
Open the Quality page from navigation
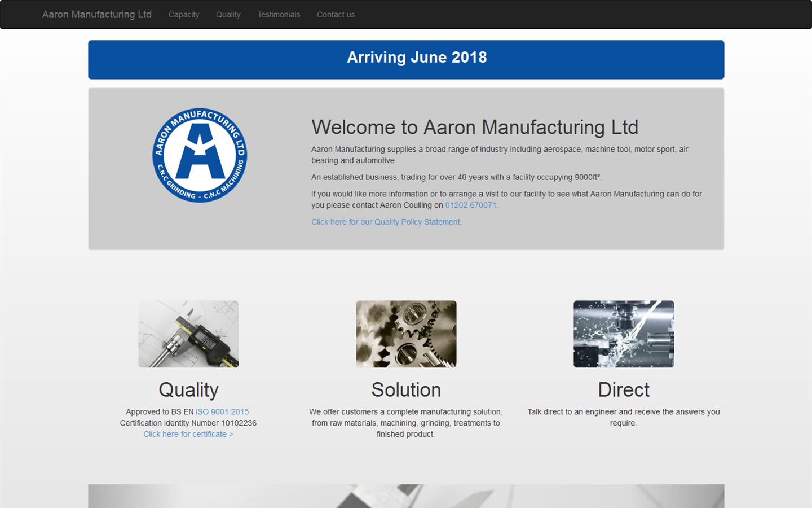[228, 15]
